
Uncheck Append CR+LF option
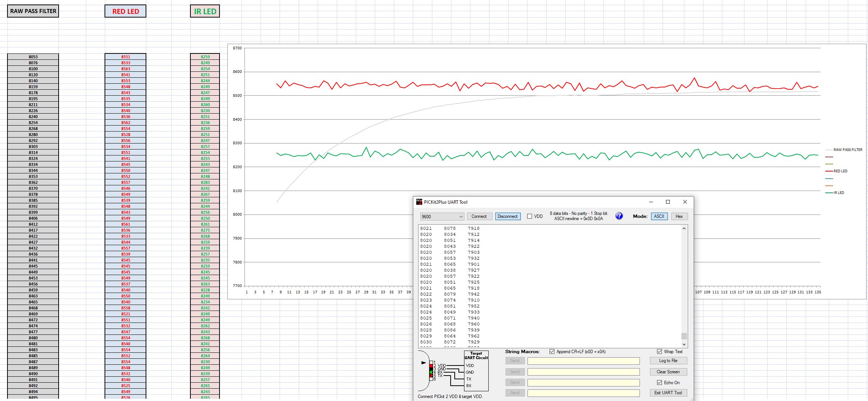552,352
